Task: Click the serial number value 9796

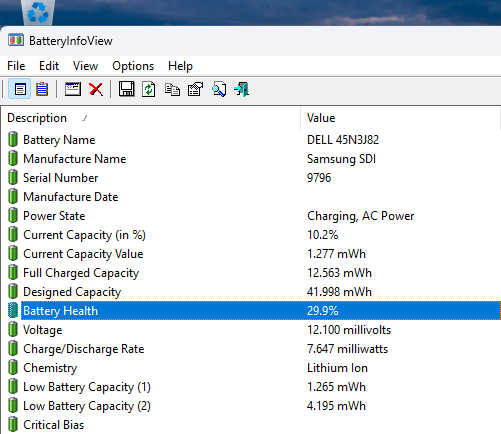Action: (319, 178)
